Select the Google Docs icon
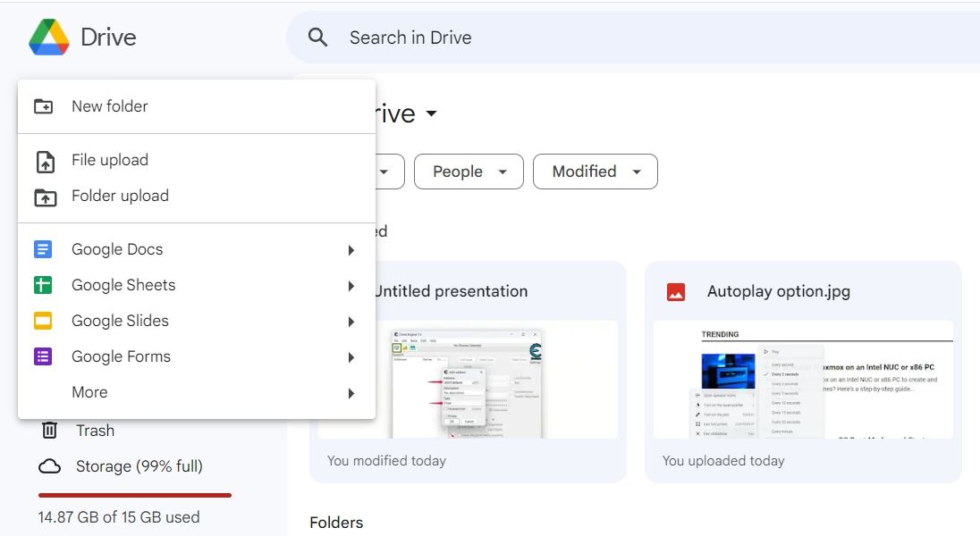Screen dimensions: 980x536 tap(42, 249)
